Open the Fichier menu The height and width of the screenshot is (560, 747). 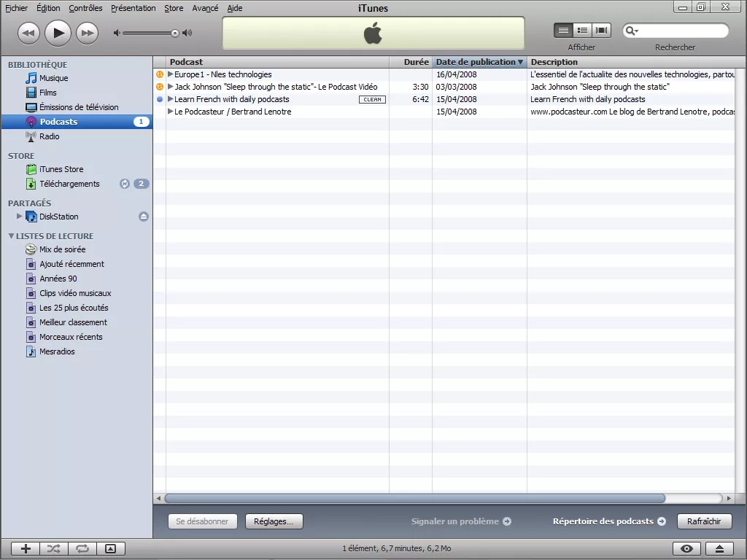coord(17,8)
